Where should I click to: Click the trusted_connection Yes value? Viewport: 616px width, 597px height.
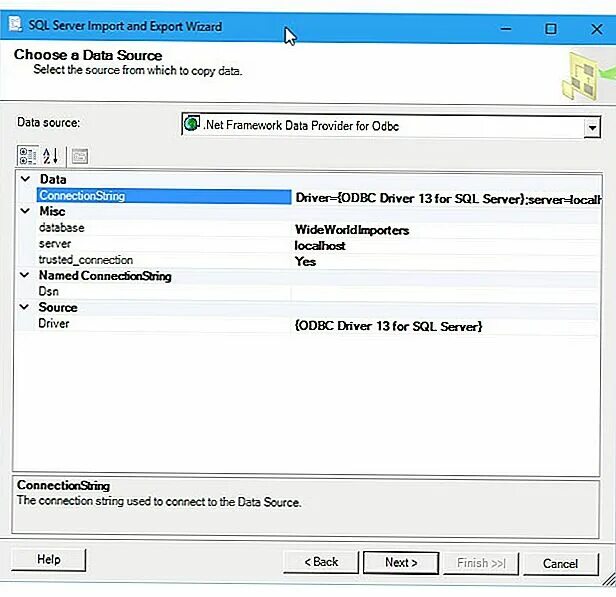coord(305,262)
